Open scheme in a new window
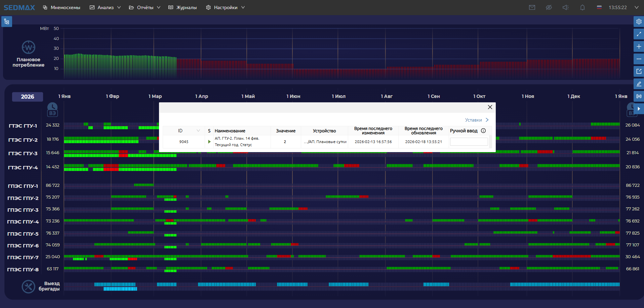Viewport: 644px width, 308px height. coord(639,71)
